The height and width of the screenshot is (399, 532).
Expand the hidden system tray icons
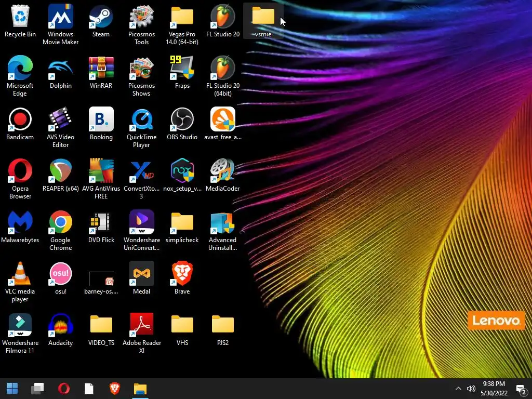pos(458,389)
